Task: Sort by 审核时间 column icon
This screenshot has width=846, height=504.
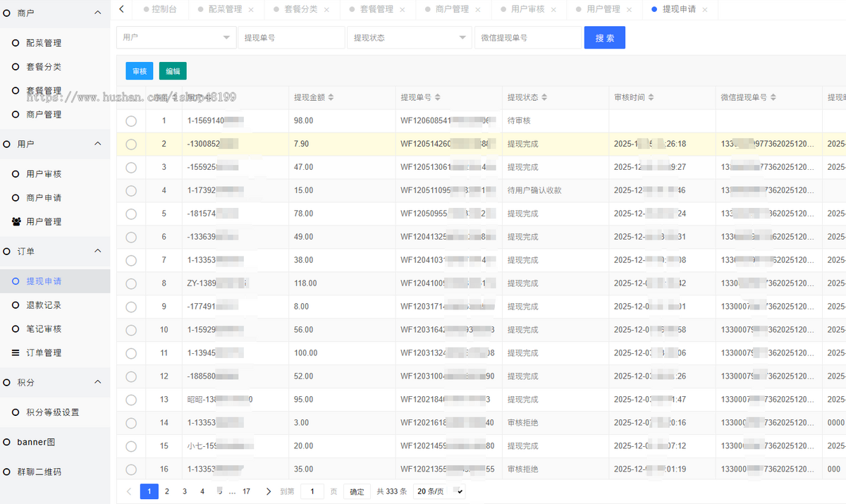Action: [651, 97]
